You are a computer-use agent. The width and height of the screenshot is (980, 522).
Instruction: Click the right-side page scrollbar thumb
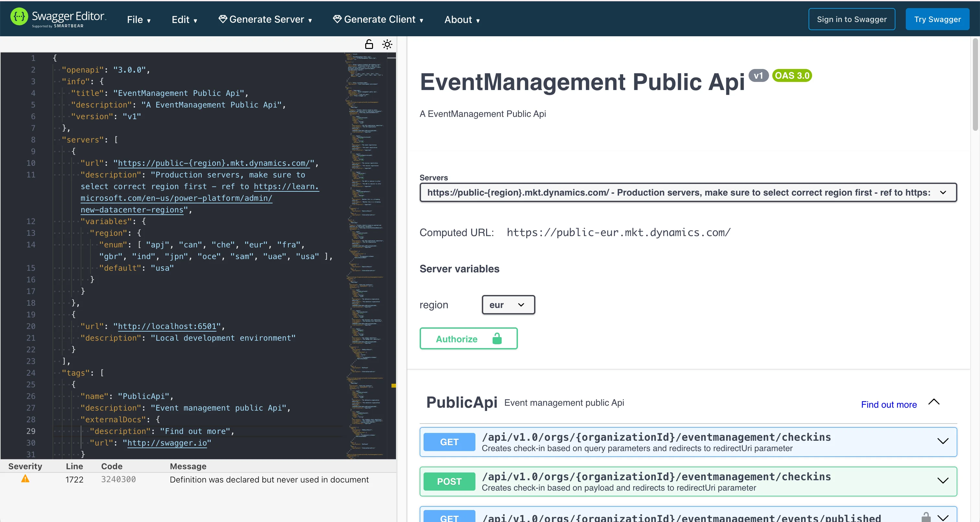pyautogui.click(x=975, y=85)
